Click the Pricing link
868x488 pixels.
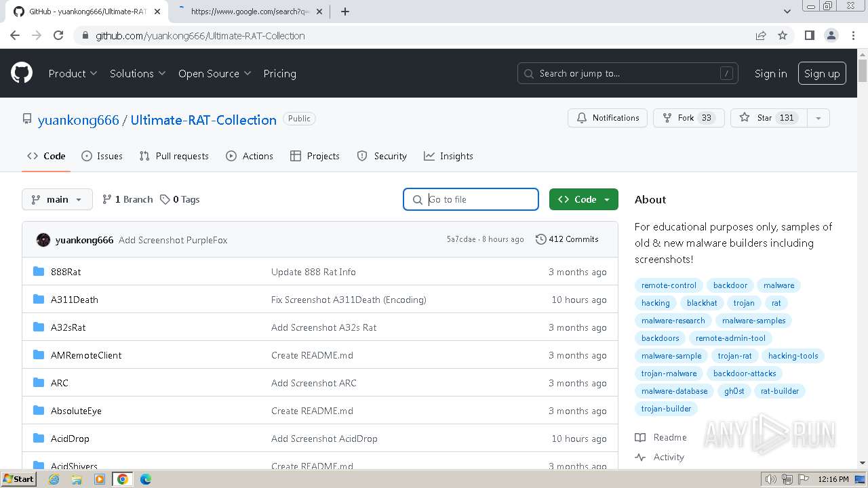pyautogui.click(x=279, y=73)
